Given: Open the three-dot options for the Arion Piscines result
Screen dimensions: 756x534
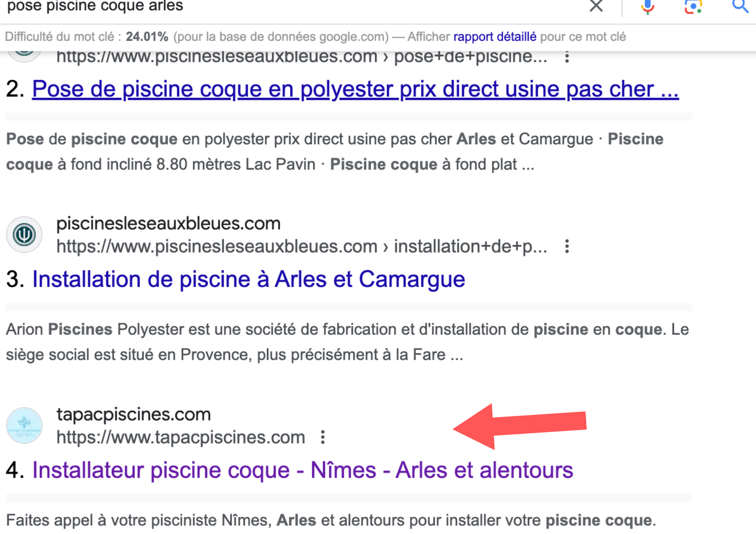Looking at the screenshot, I should click(x=567, y=246).
